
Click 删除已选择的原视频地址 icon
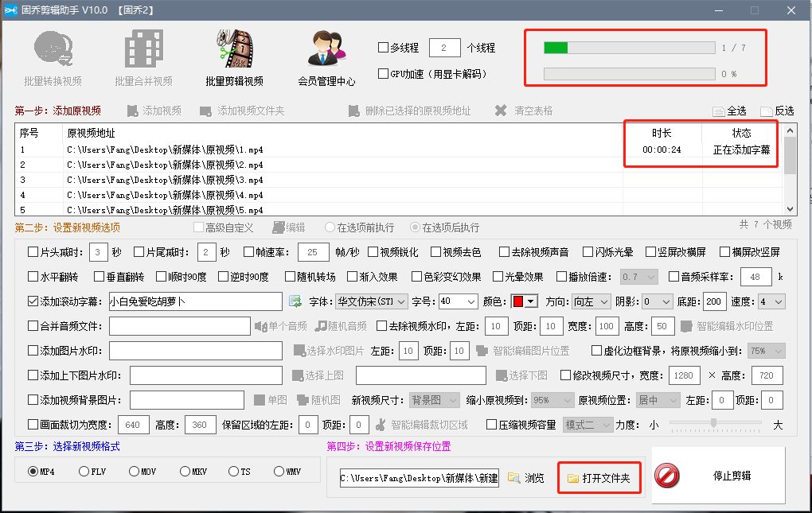pos(353,111)
